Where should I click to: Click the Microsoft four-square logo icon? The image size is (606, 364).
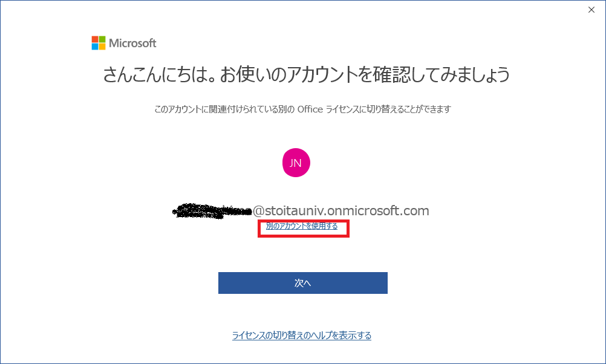[98, 43]
